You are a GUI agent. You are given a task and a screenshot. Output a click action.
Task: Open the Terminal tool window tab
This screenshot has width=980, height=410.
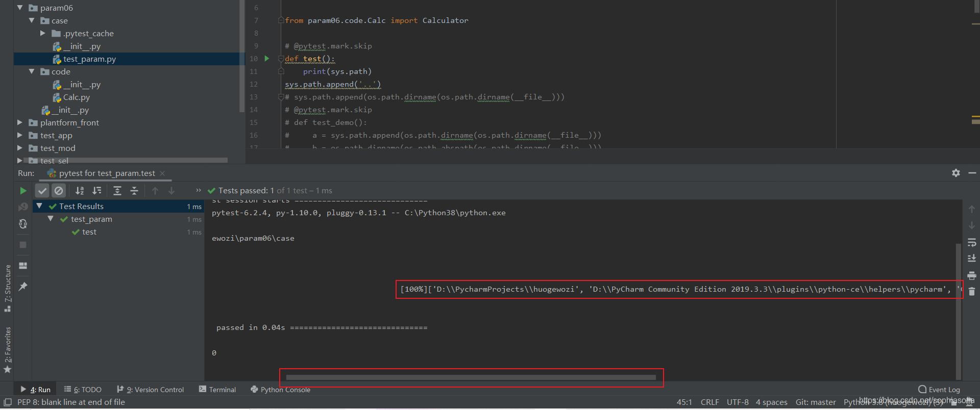coord(217,390)
